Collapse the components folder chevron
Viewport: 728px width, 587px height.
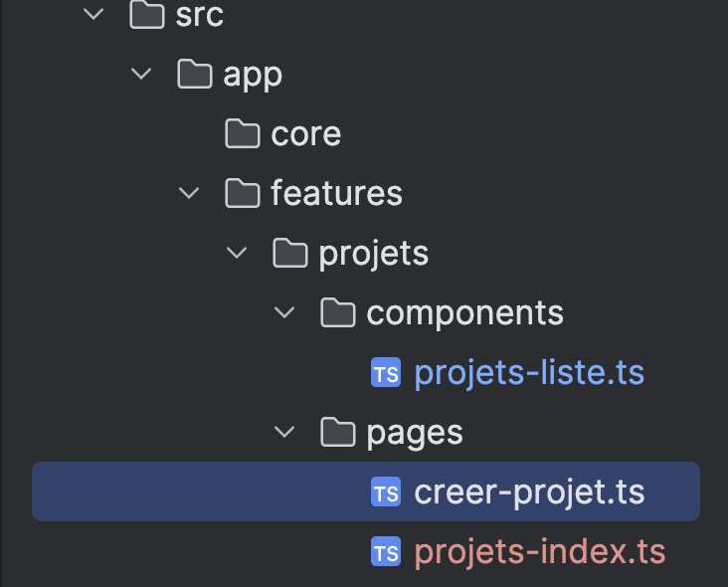click(285, 312)
